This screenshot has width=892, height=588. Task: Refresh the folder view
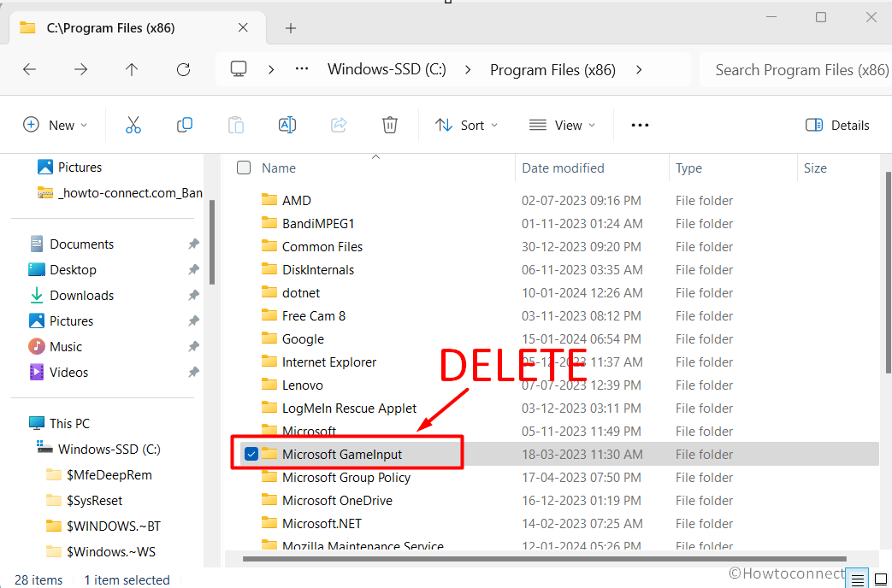click(183, 69)
